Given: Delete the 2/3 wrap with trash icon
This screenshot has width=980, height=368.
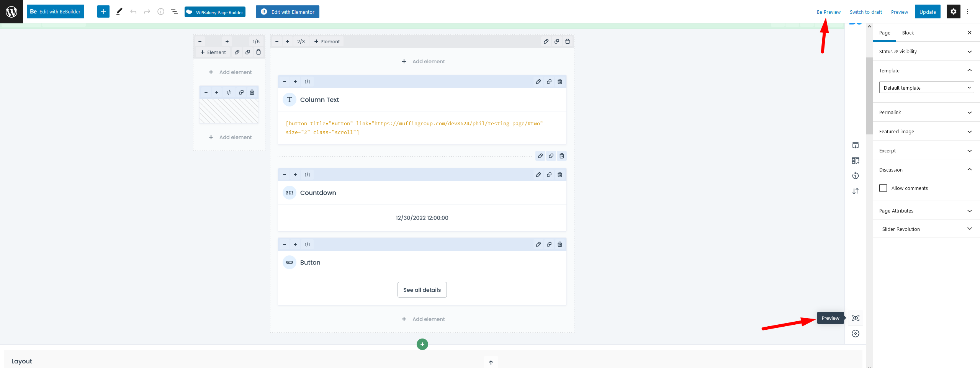Looking at the screenshot, I should click(x=568, y=41).
